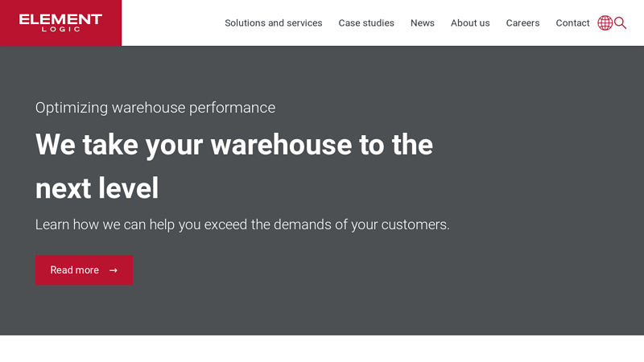The height and width of the screenshot is (362, 644).
Task: Click text "Learn how we can help you exceed"
Action: (142, 225)
